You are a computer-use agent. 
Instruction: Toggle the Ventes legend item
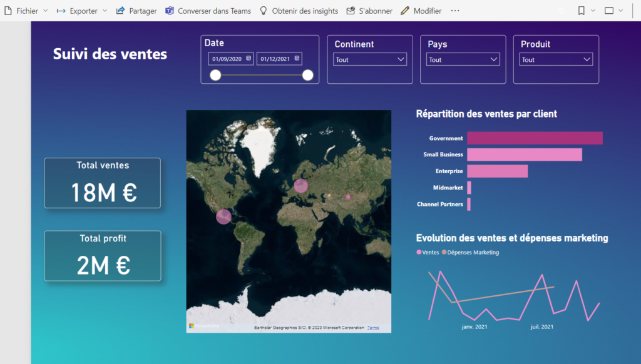click(x=428, y=252)
